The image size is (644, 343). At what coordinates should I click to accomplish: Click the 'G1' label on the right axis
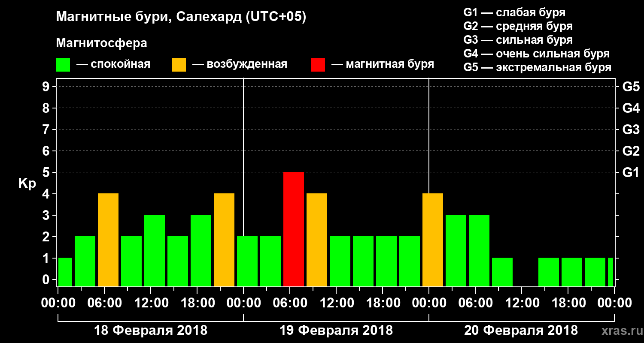click(x=631, y=172)
